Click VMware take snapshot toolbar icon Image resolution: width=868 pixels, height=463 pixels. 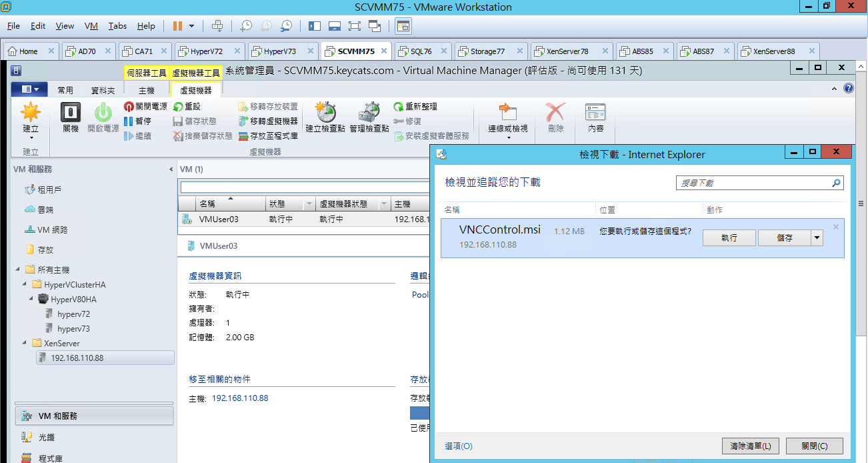246,26
